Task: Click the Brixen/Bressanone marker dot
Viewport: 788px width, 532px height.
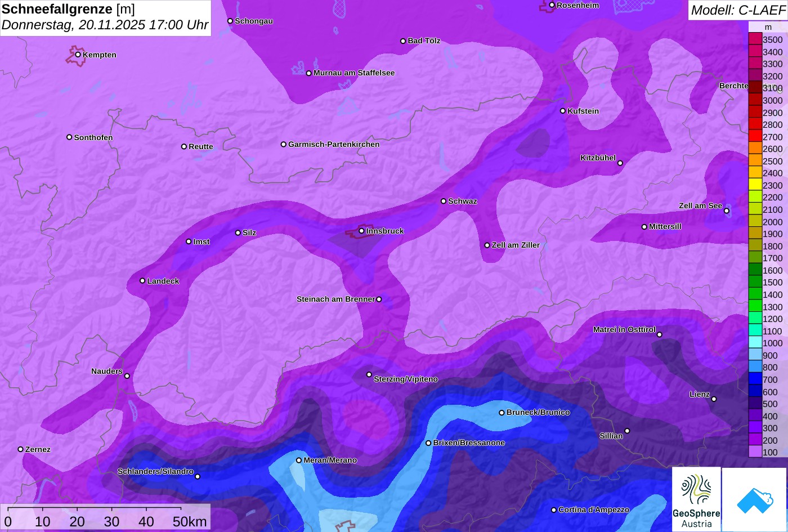Action: (428, 443)
